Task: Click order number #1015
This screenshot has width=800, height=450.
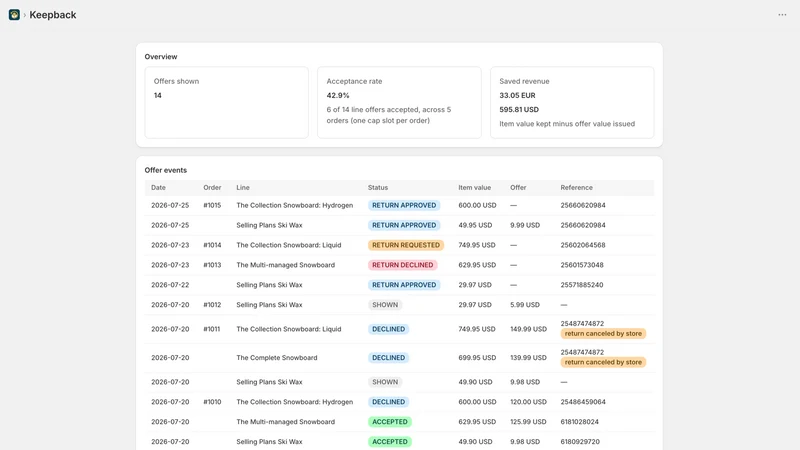Action: 212,205
